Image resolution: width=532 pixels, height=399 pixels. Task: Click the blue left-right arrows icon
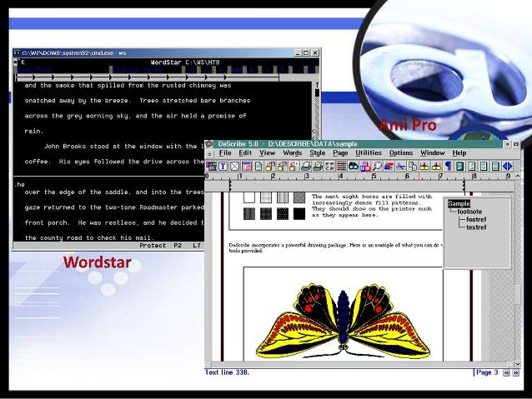507,166
